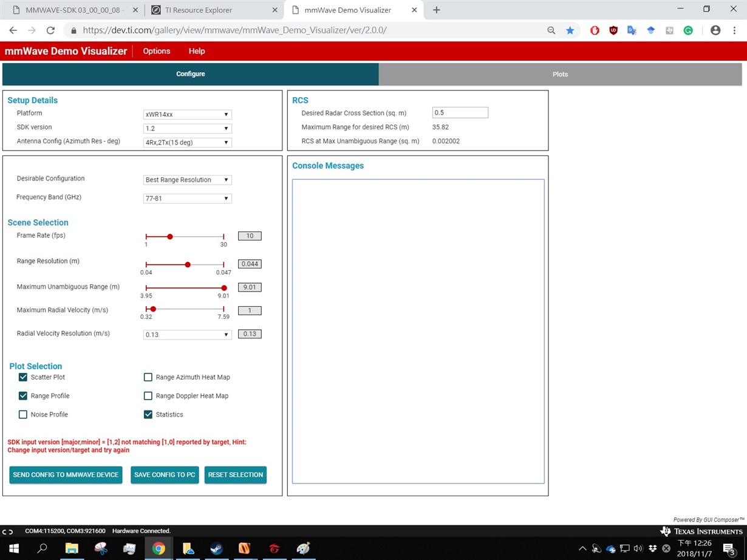Click the browser address bar URL
This screenshot has height=560, width=747.
point(234,30)
